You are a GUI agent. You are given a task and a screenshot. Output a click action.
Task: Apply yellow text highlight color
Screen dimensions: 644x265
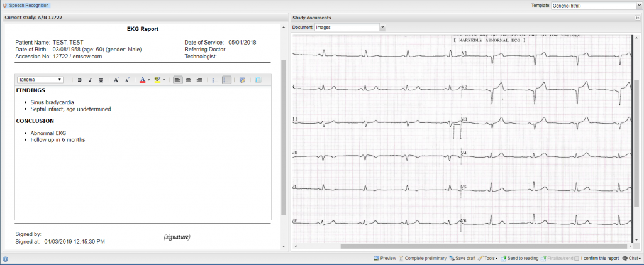[157, 80]
